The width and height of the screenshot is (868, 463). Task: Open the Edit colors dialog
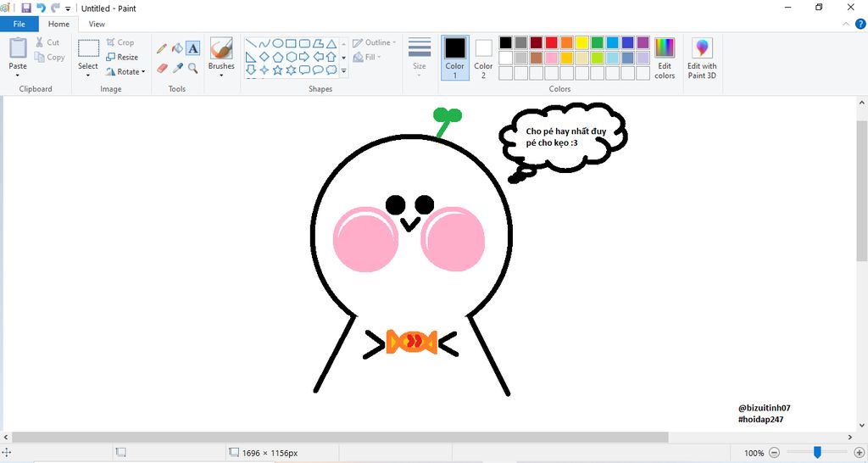click(x=665, y=58)
